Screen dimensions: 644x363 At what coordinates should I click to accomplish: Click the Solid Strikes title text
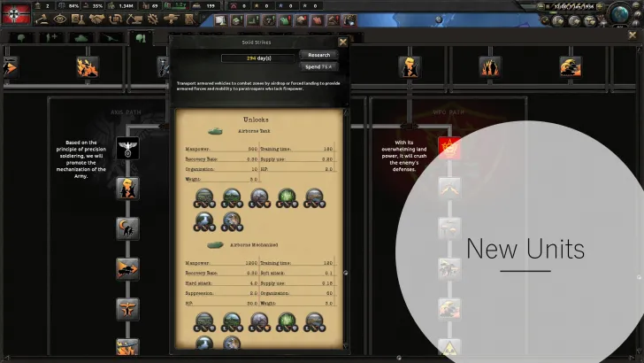tap(256, 42)
